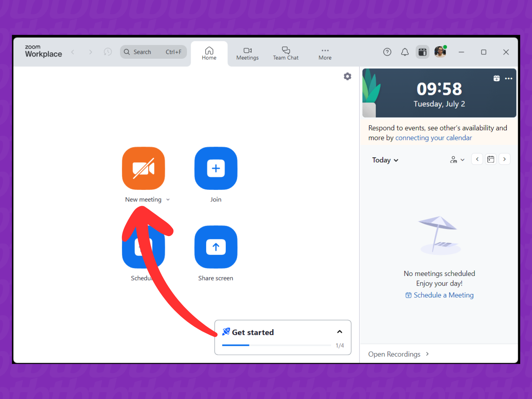Image resolution: width=532 pixels, height=399 pixels.
Task: Open the notifications bell
Action: [x=405, y=52]
